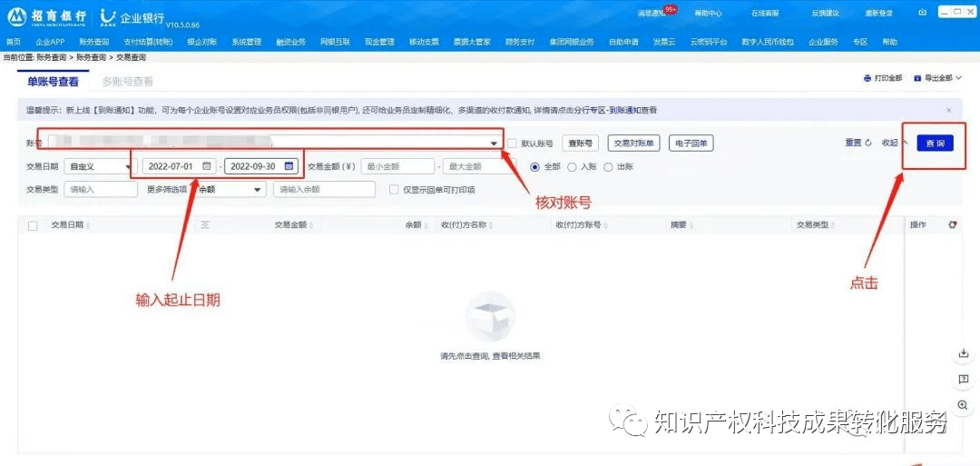Sort by 余额 column arrows
The height and width of the screenshot is (466, 980).
pos(426,225)
